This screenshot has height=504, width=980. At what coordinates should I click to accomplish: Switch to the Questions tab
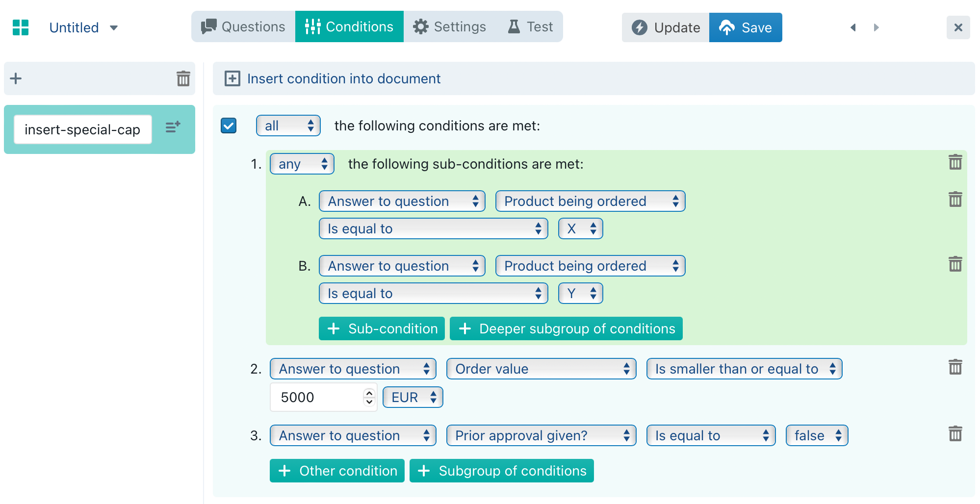tap(243, 26)
